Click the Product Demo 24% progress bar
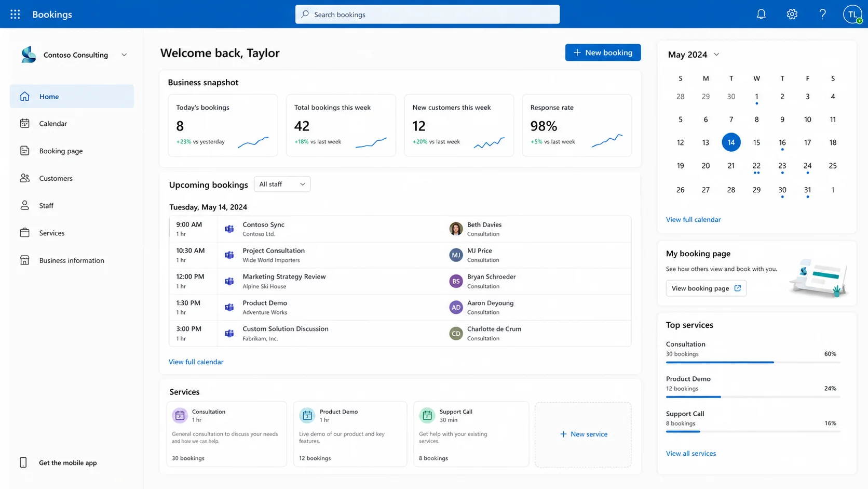Image resolution: width=868 pixels, height=489 pixels. [753, 397]
